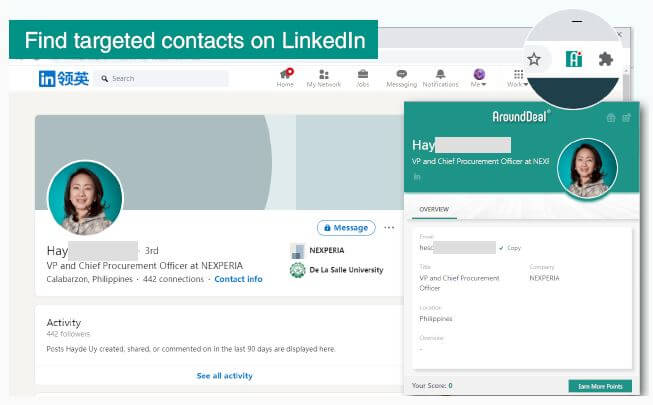This screenshot has width=653, height=405.
Task: Select the OVERVIEW tab in AroundDeal panel
Action: tap(434, 209)
